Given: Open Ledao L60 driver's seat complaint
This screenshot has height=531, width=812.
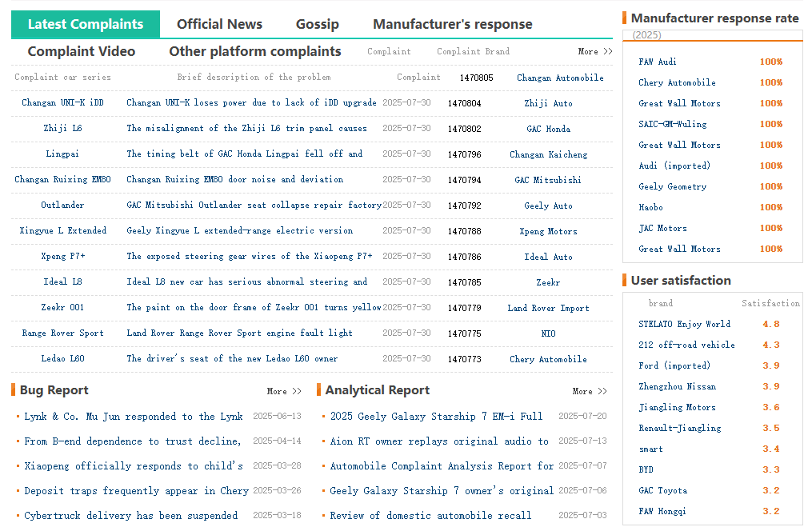Looking at the screenshot, I should click(x=232, y=358).
